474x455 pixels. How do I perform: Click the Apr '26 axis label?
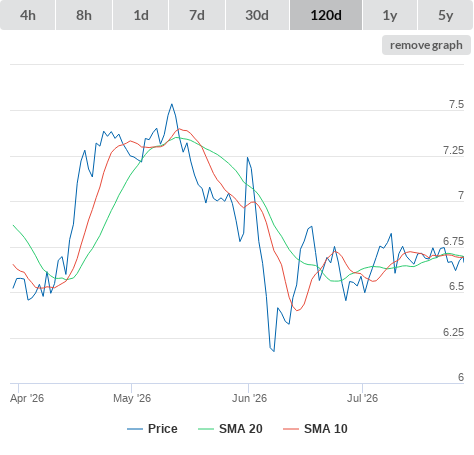coord(27,398)
